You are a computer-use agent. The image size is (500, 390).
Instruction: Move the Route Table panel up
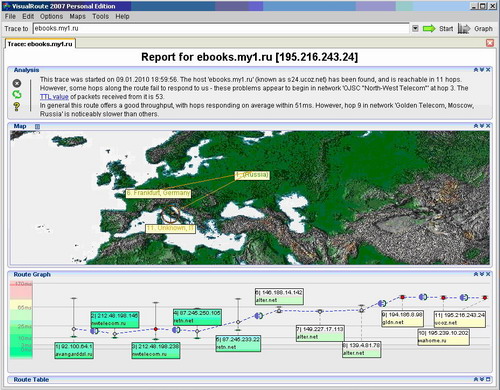(x=476, y=379)
